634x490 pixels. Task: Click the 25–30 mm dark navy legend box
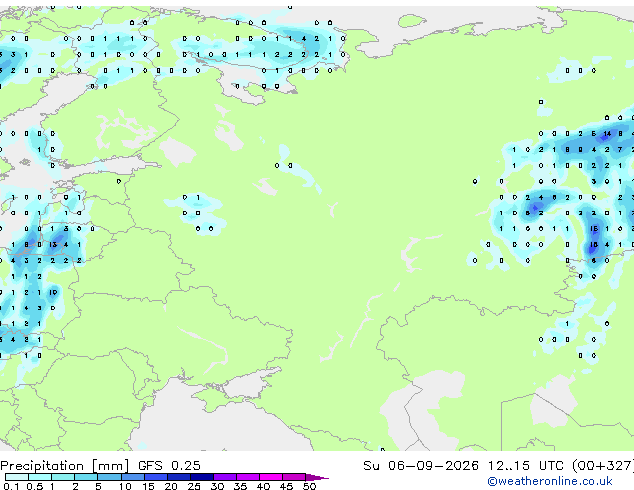point(202,477)
